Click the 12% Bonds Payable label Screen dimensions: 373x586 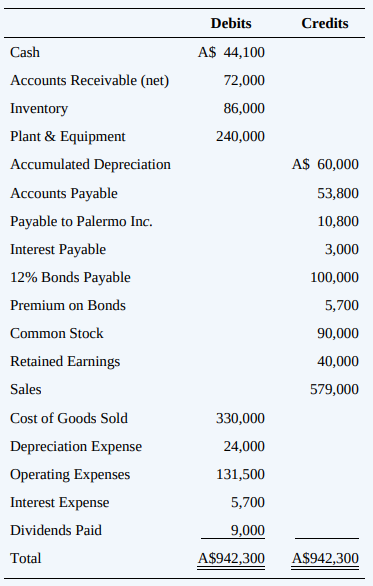(x=70, y=277)
